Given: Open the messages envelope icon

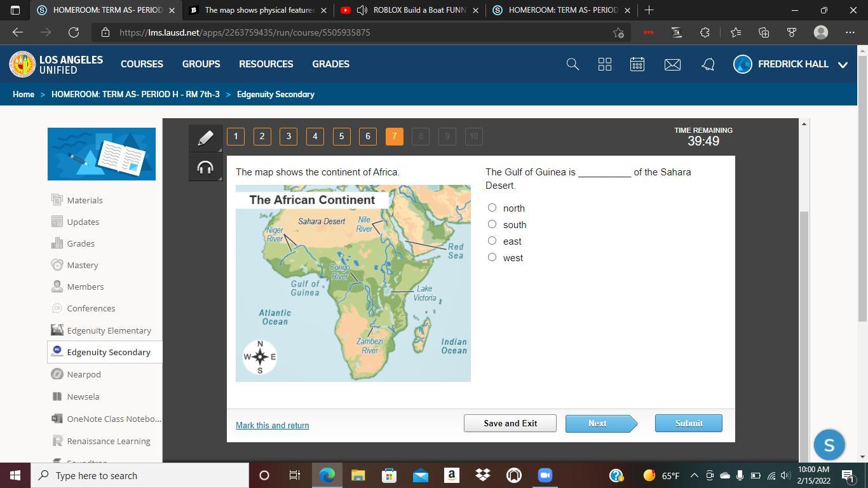Looking at the screenshot, I should pyautogui.click(x=672, y=64).
